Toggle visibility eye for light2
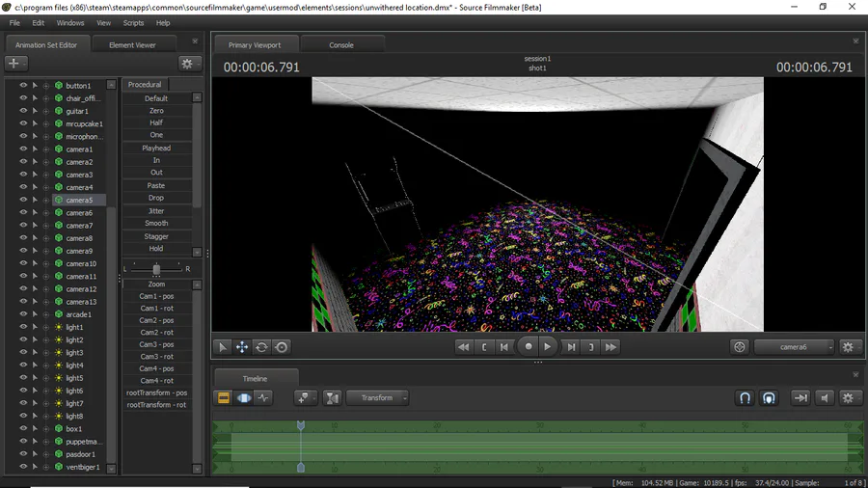 [x=23, y=339]
